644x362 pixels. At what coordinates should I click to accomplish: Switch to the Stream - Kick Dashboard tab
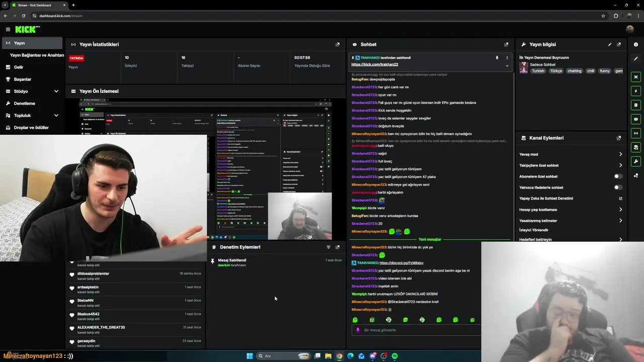pos(39,5)
